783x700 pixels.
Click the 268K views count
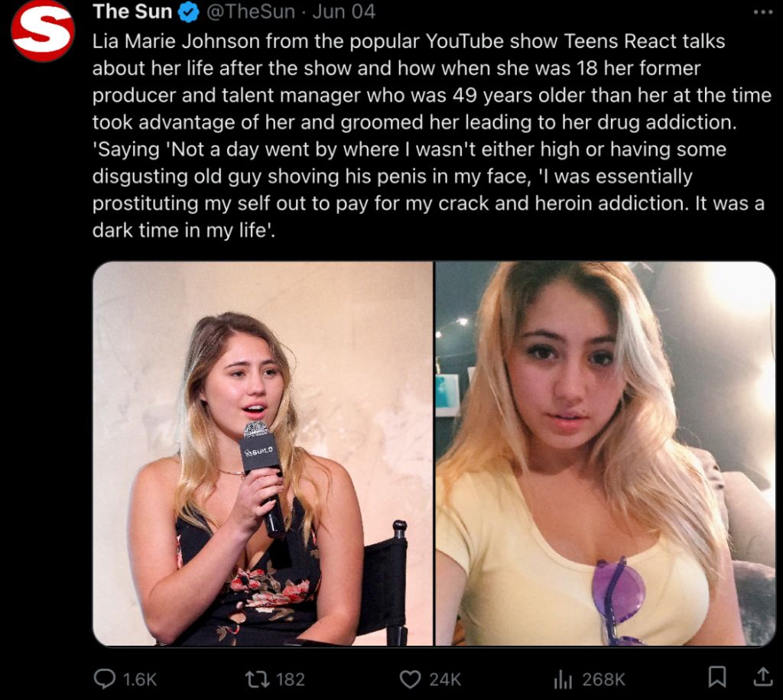tap(603, 679)
